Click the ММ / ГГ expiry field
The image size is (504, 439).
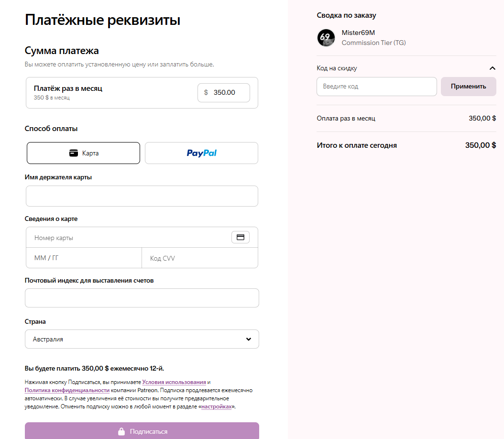[84, 258]
